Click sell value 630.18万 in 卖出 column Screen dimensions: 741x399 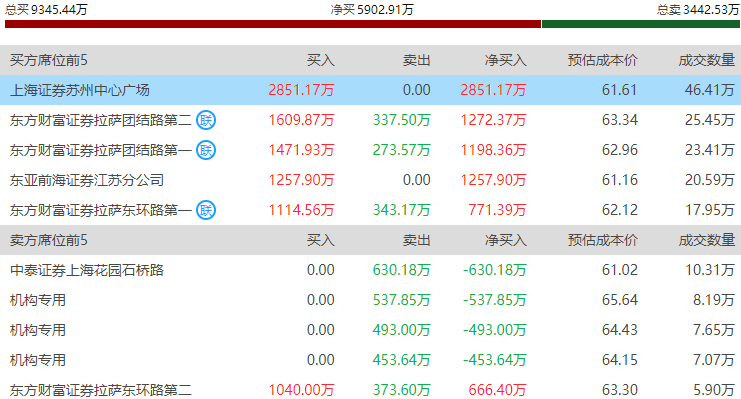[x=402, y=270]
